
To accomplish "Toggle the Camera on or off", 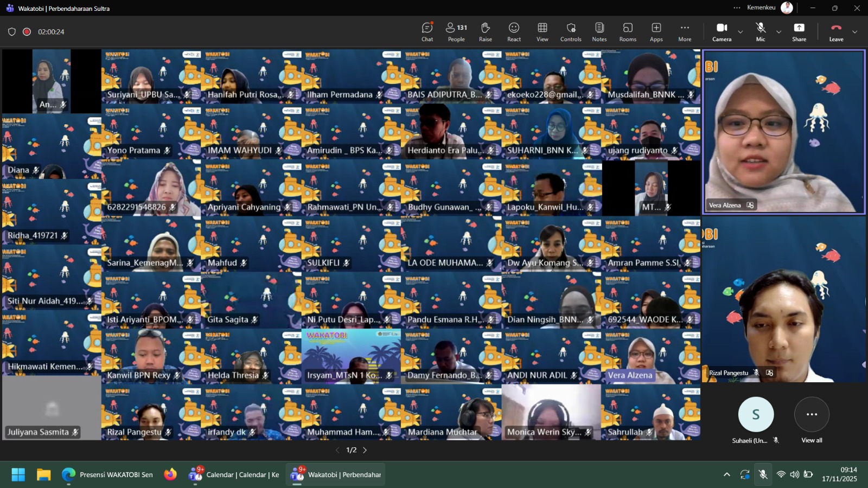I will pyautogui.click(x=722, y=31).
